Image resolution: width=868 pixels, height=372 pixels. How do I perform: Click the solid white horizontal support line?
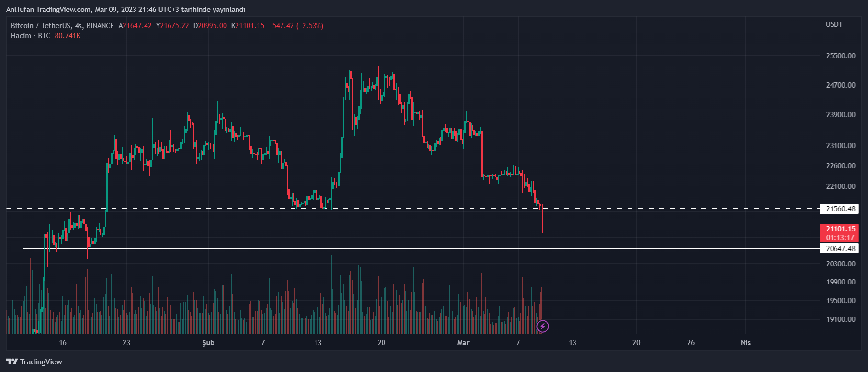point(383,248)
